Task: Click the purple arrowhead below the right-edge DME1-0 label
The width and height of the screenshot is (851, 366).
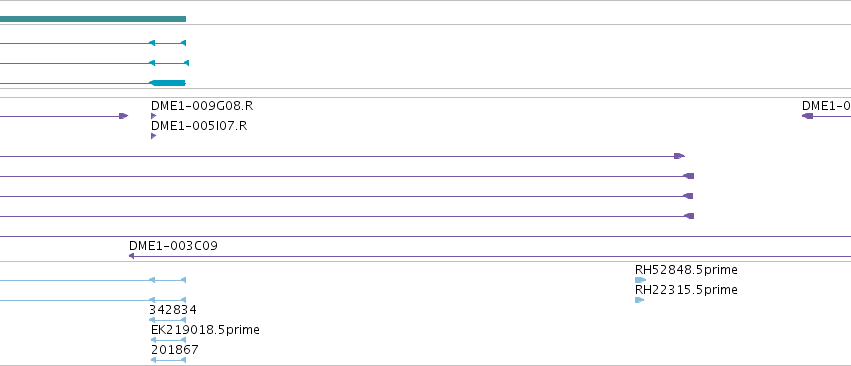Action: pyautogui.click(x=808, y=116)
